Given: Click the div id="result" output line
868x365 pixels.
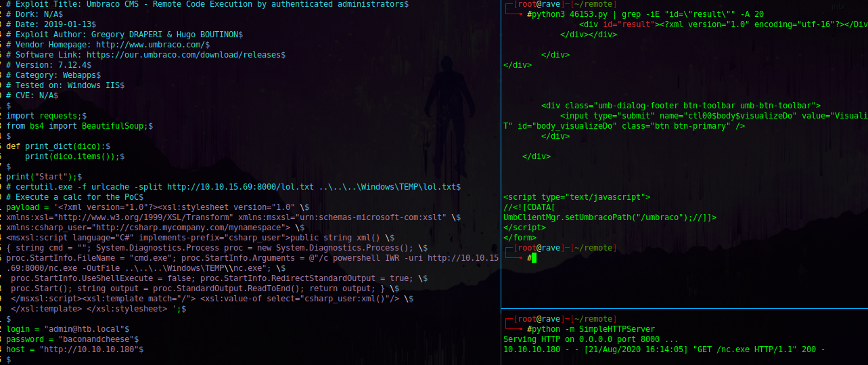Looking at the screenshot, I should pos(723,24).
